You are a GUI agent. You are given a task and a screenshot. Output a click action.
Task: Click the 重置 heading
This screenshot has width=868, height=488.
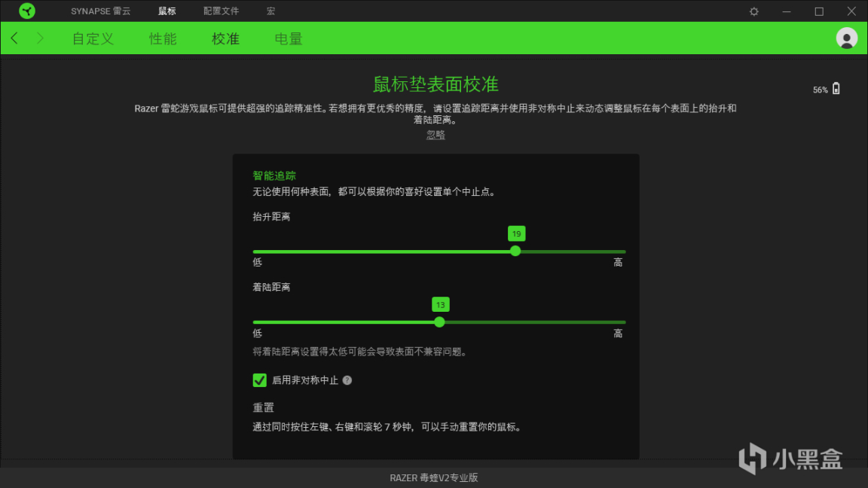point(264,407)
